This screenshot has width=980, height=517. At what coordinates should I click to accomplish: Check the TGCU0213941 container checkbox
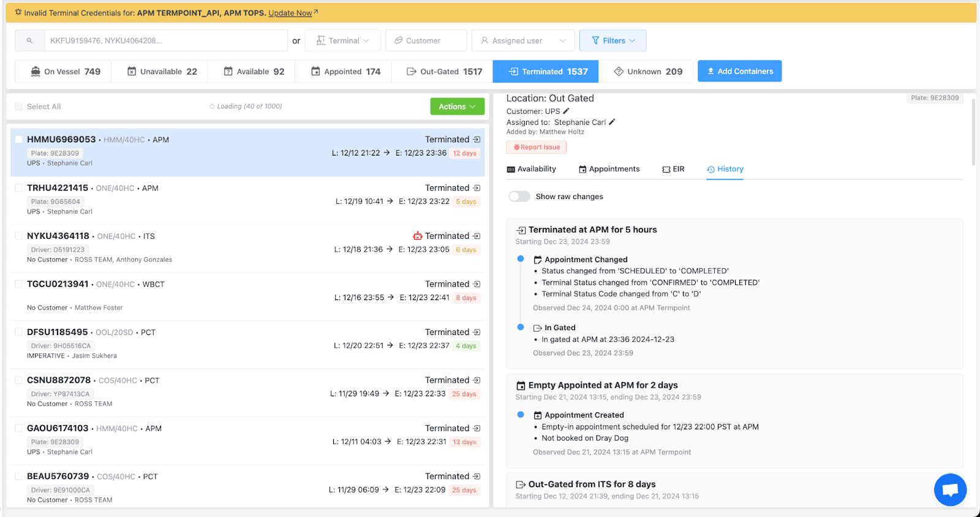point(18,284)
